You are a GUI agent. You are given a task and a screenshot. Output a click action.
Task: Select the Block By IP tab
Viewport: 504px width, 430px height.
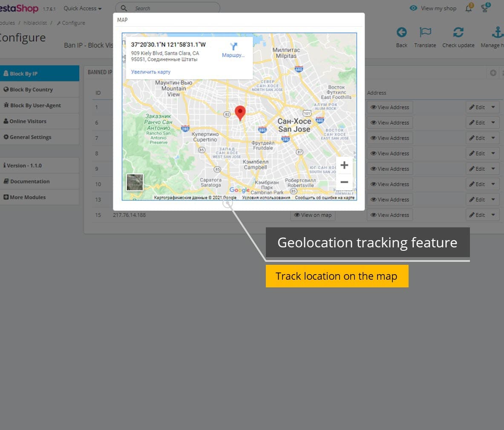[40, 74]
